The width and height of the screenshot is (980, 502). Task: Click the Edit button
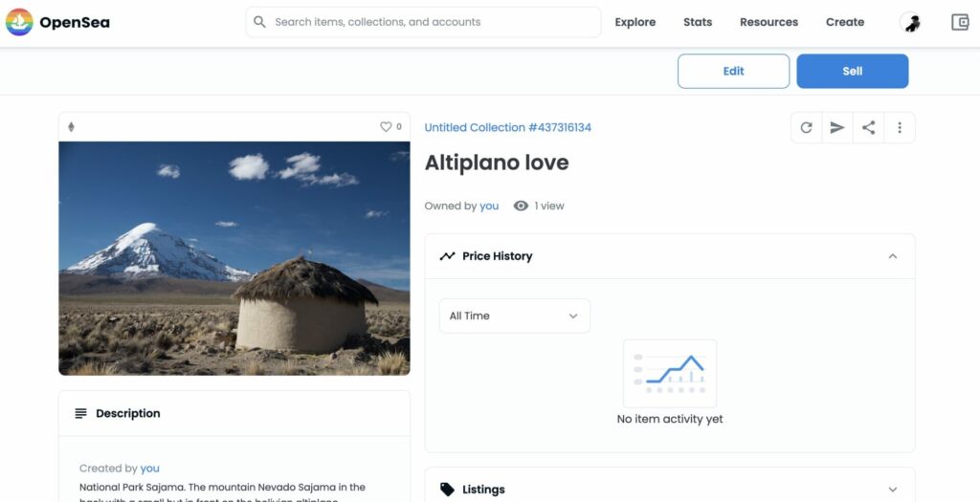click(x=733, y=71)
